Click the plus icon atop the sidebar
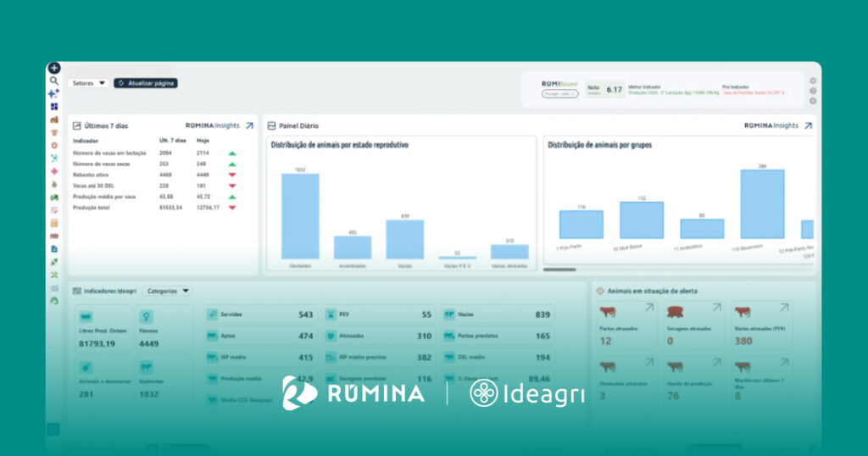Screen dimensions: 868x456 click(53, 68)
